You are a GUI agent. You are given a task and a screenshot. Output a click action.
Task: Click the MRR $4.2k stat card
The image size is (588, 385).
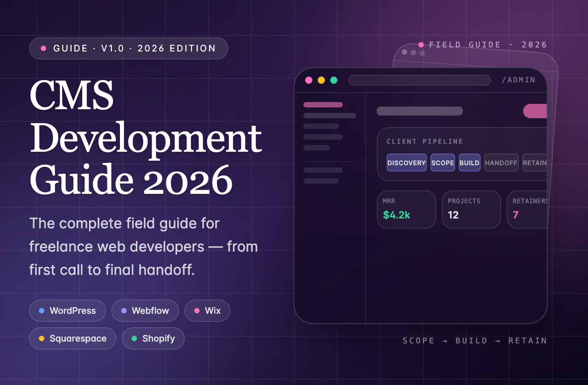click(406, 210)
